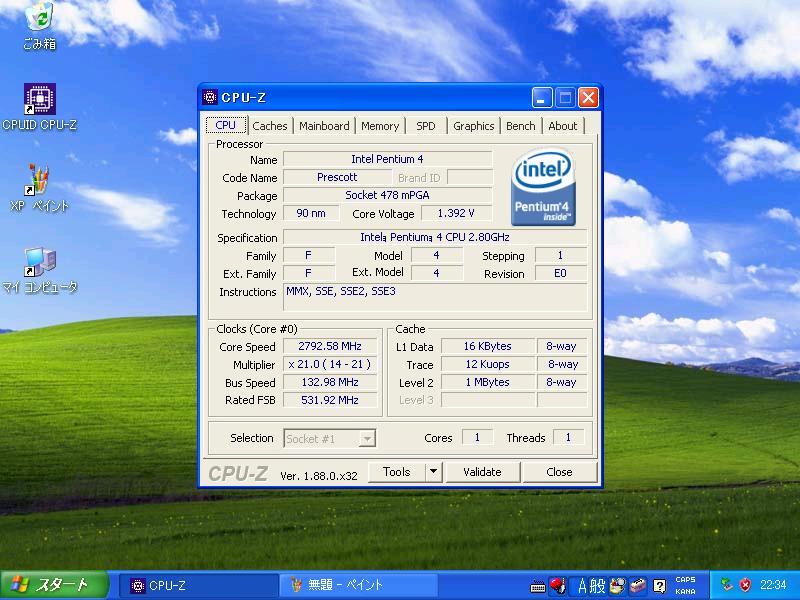Open the スタート menu button
The height and width of the screenshot is (600, 800).
click(x=50, y=585)
